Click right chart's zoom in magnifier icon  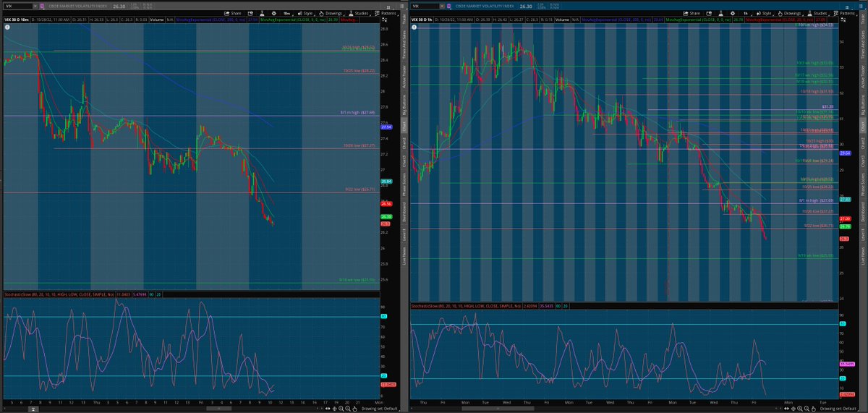(x=800, y=408)
